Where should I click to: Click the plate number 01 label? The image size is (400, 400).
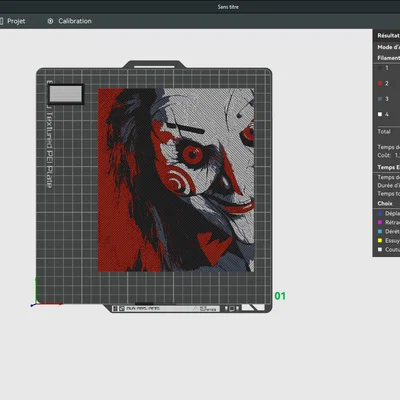pos(280,296)
